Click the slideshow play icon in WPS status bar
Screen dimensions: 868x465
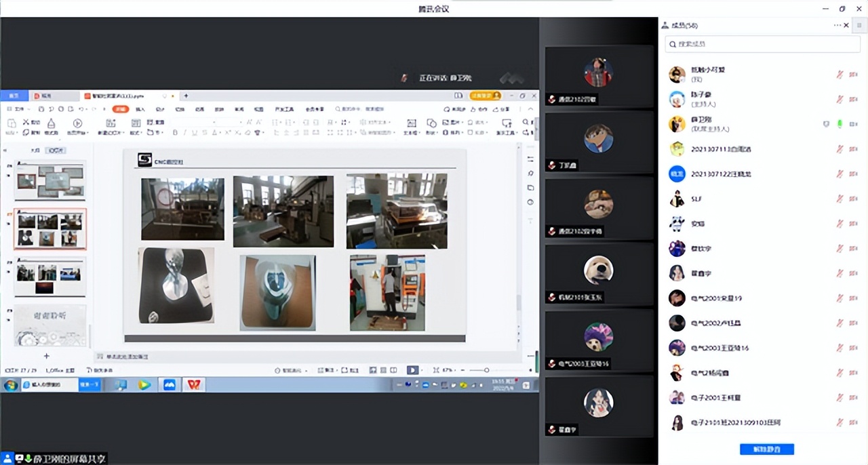pos(412,370)
